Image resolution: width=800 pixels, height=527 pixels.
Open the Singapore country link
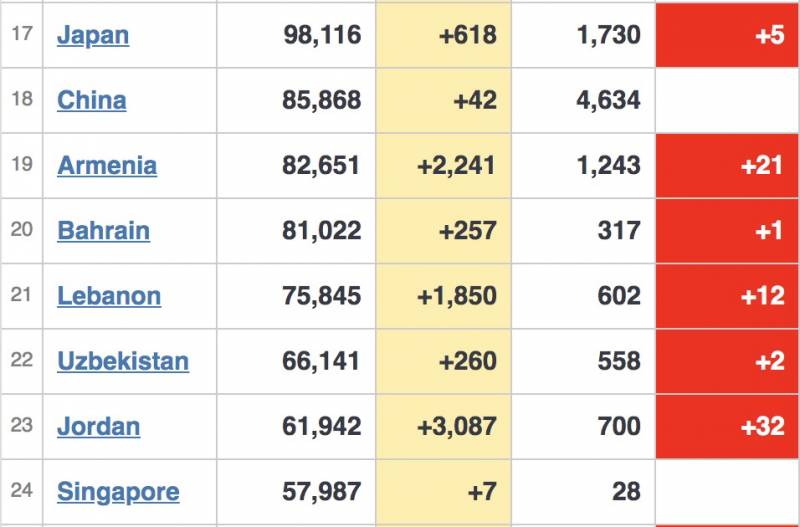[118, 491]
